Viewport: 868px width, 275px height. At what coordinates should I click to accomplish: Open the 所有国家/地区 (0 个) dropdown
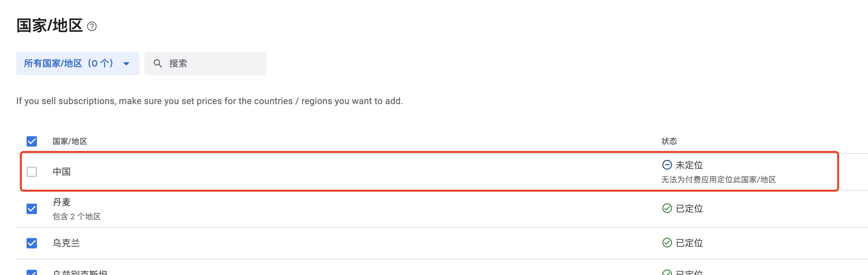(69, 64)
